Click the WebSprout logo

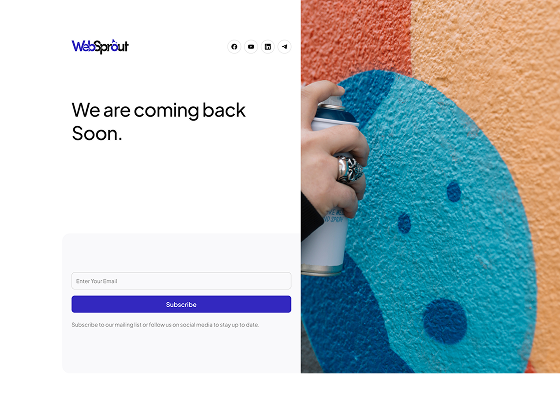click(100, 46)
